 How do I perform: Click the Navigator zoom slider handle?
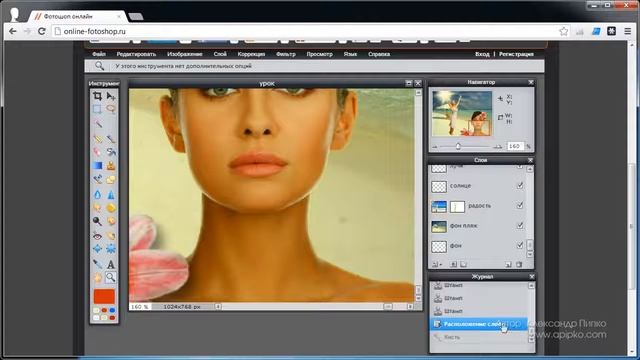(458, 146)
